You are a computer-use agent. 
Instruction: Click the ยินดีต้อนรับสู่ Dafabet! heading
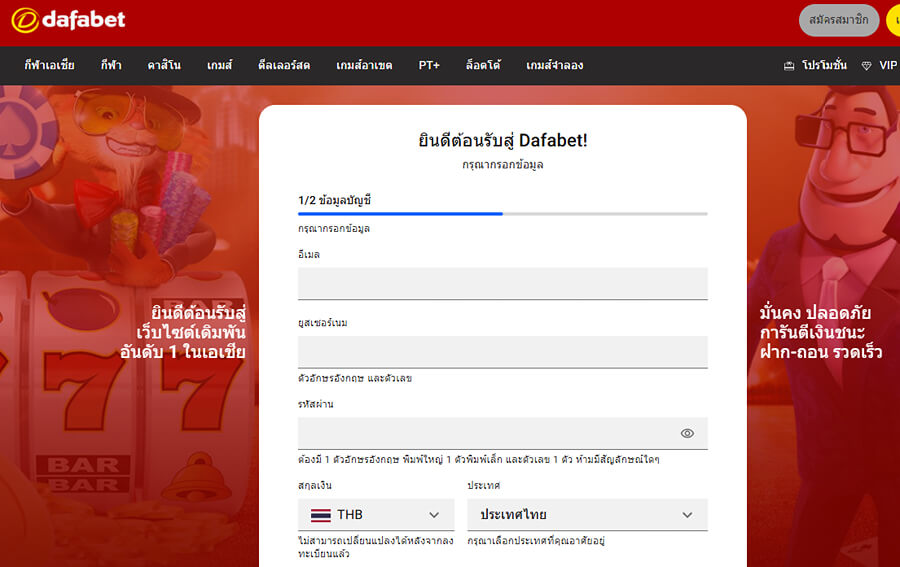(502, 141)
